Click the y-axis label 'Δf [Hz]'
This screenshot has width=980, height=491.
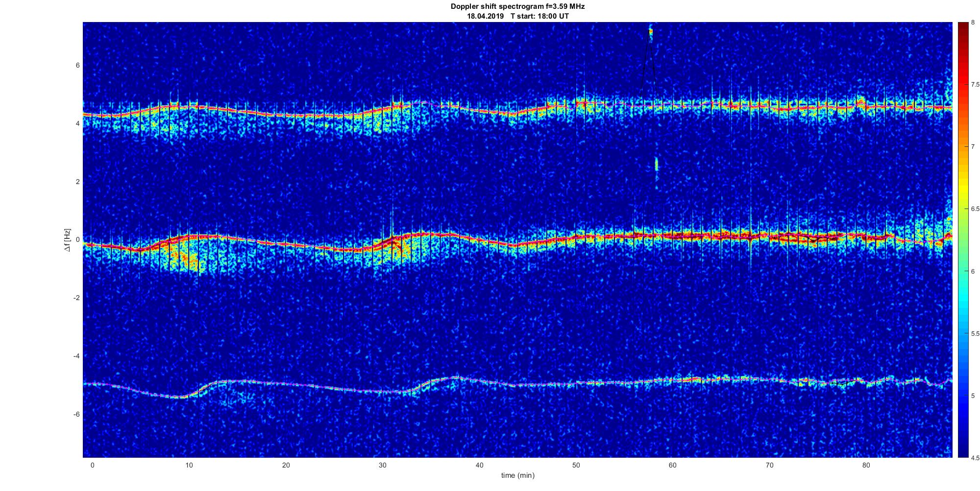point(68,240)
